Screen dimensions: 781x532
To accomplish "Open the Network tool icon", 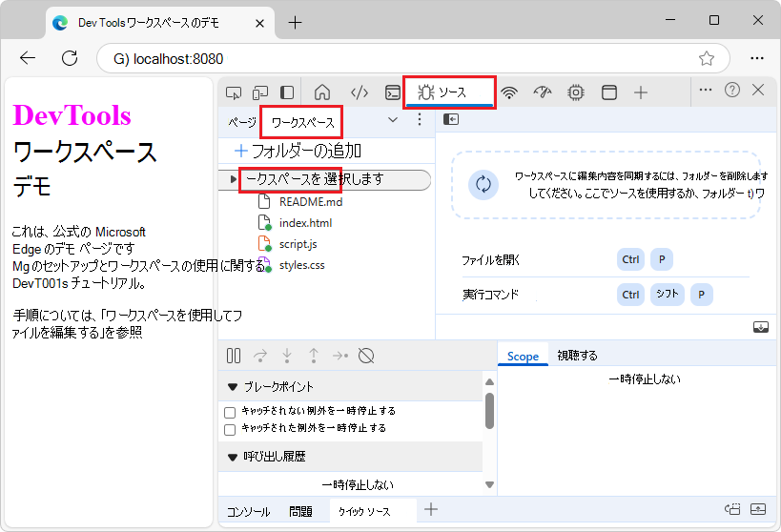I will [509, 92].
